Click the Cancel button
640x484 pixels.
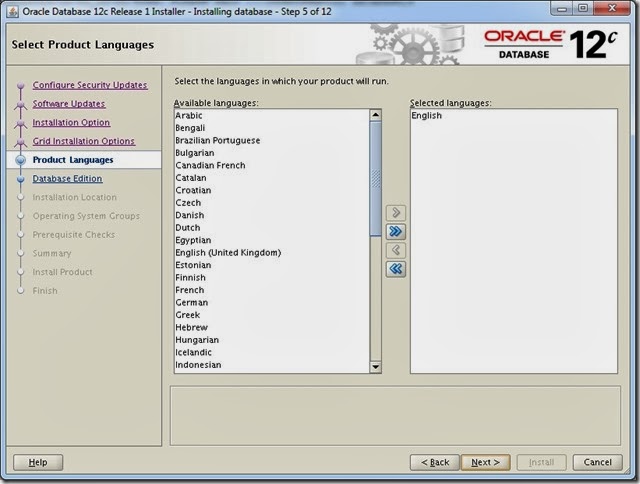[x=598, y=462]
